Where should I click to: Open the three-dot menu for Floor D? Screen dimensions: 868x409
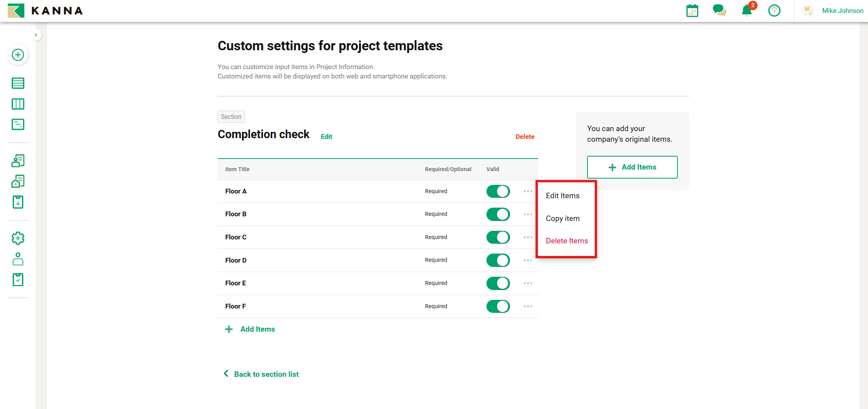[528, 261]
